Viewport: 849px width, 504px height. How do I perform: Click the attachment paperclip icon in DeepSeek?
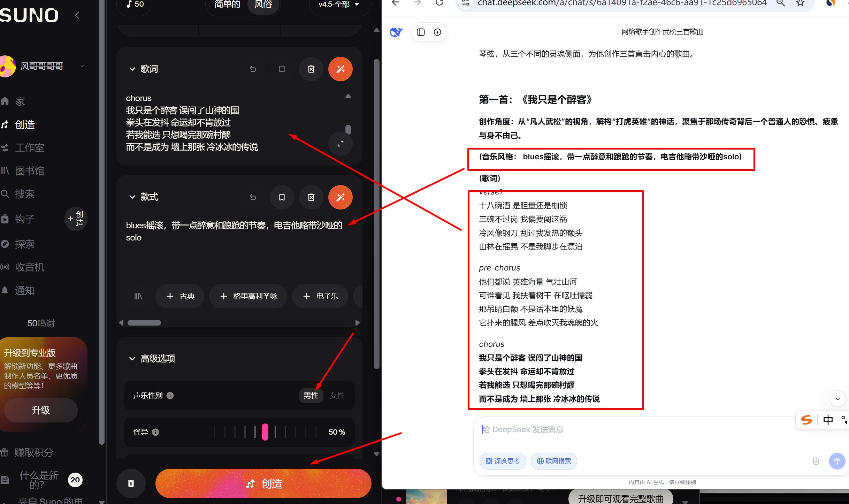coord(816,461)
